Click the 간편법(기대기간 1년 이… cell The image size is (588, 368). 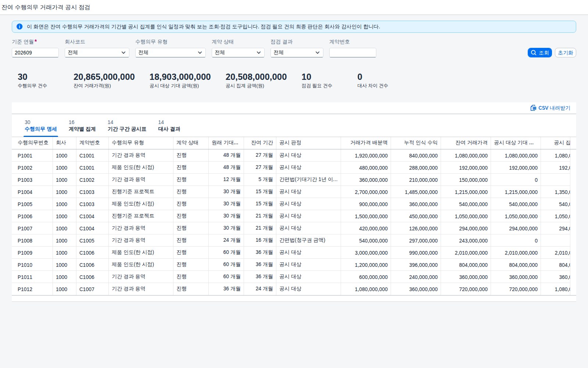308,180
